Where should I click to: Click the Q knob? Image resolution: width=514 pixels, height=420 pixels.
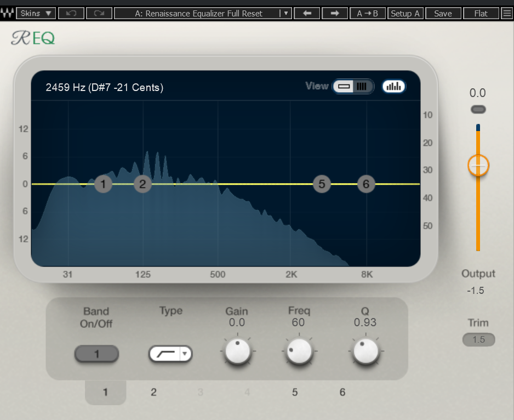tap(366, 351)
